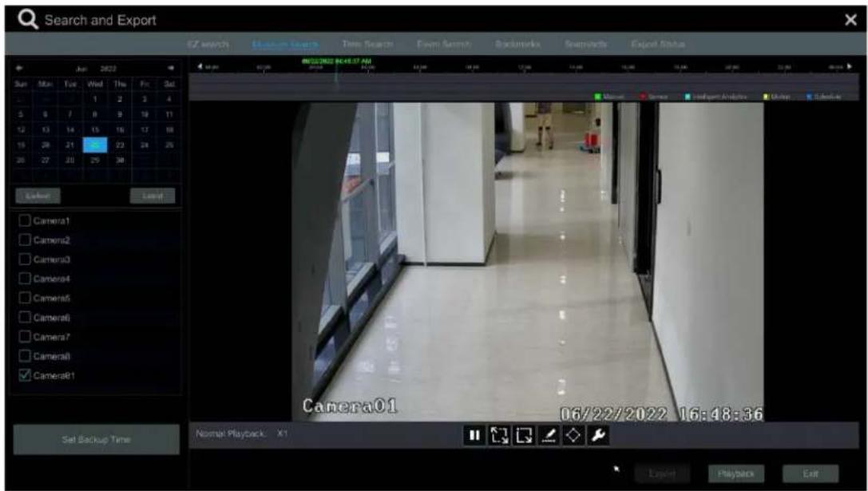Click the Normal Playback X1 status text
Screen dimensions: 868x491
tap(241, 434)
